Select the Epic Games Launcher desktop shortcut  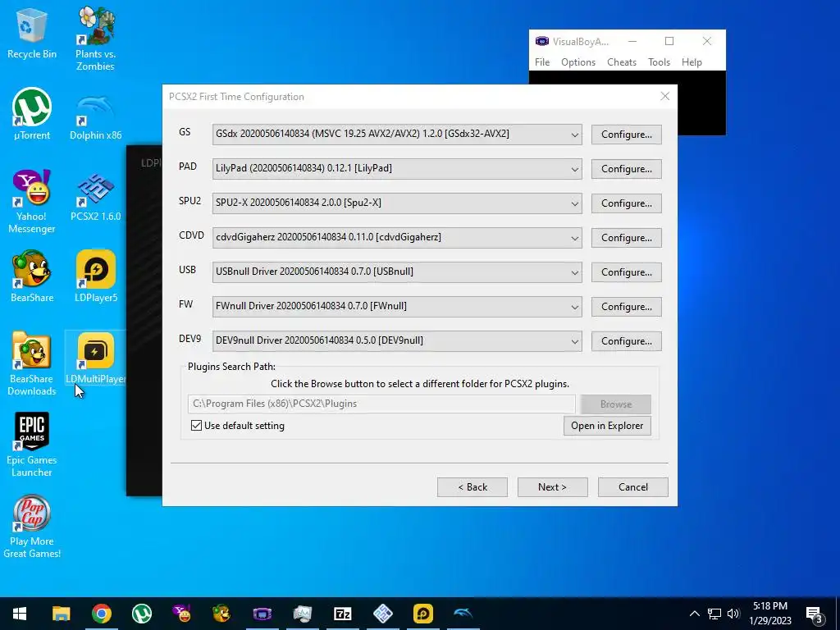click(x=32, y=445)
